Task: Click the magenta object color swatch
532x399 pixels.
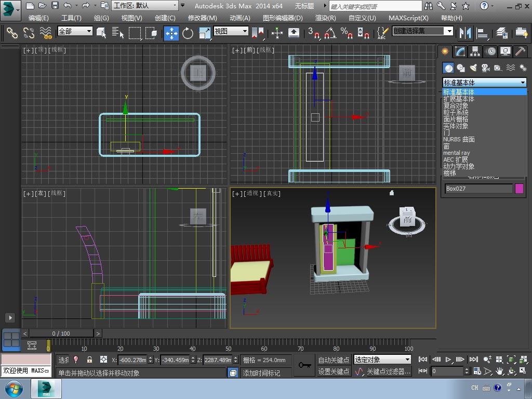Action: [x=519, y=189]
